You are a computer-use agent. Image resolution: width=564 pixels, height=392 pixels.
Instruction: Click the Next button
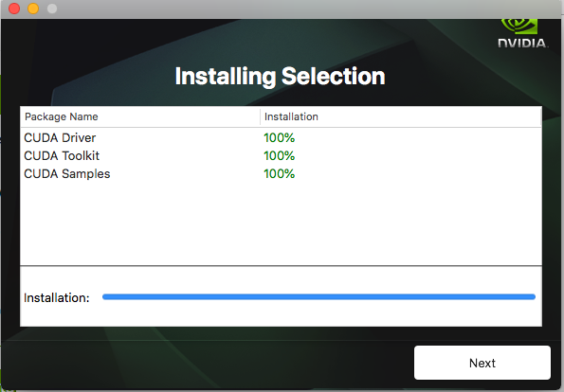click(482, 363)
